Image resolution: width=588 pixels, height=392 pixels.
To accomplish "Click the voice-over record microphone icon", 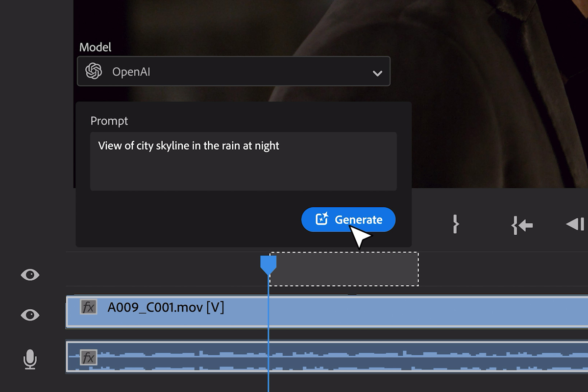I will [x=30, y=359].
